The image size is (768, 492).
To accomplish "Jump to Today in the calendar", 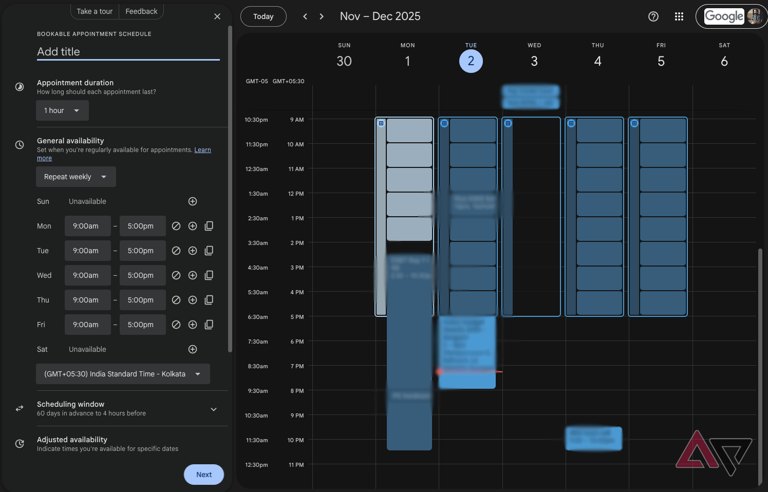I will coord(263,16).
